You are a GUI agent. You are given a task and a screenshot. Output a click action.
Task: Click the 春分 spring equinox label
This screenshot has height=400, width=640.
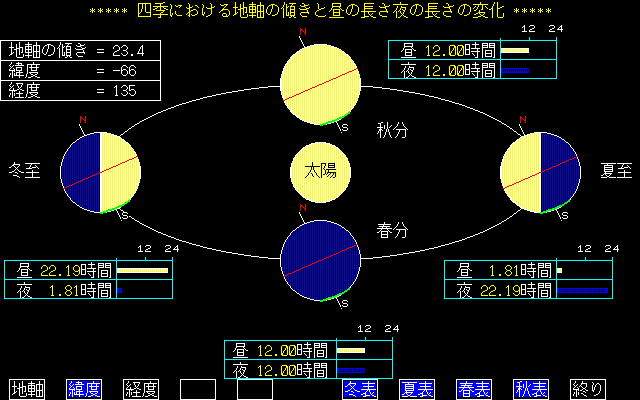pos(392,229)
